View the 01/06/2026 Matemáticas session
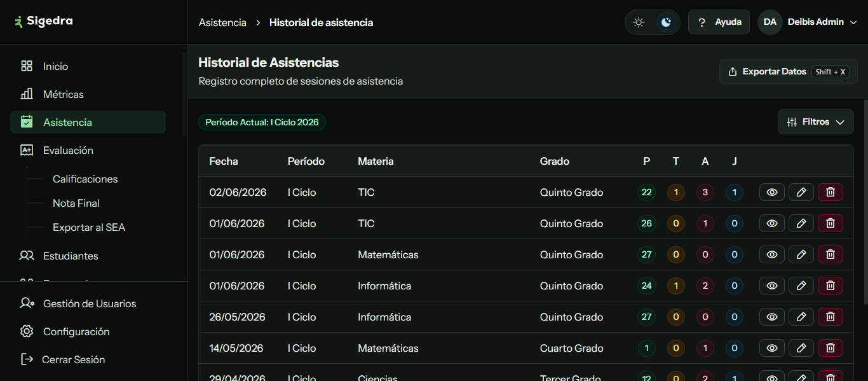Image resolution: width=868 pixels, height=381 pixels. [x=772, y=254]
